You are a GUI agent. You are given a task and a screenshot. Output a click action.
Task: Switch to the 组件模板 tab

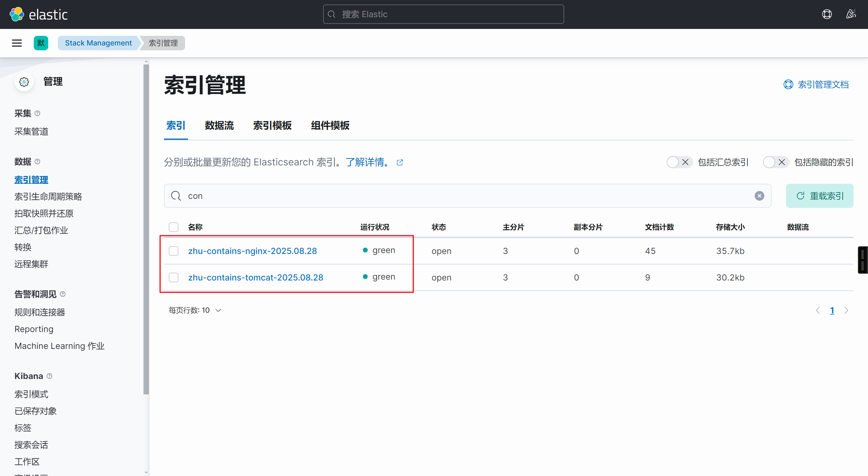[x=330, y=126]
